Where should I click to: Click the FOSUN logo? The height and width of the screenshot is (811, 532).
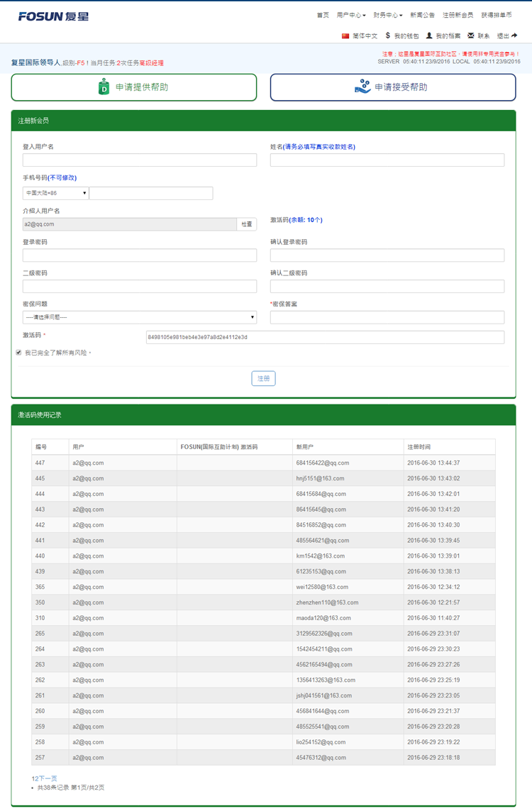pyautogui.click(x=53, y=16)
